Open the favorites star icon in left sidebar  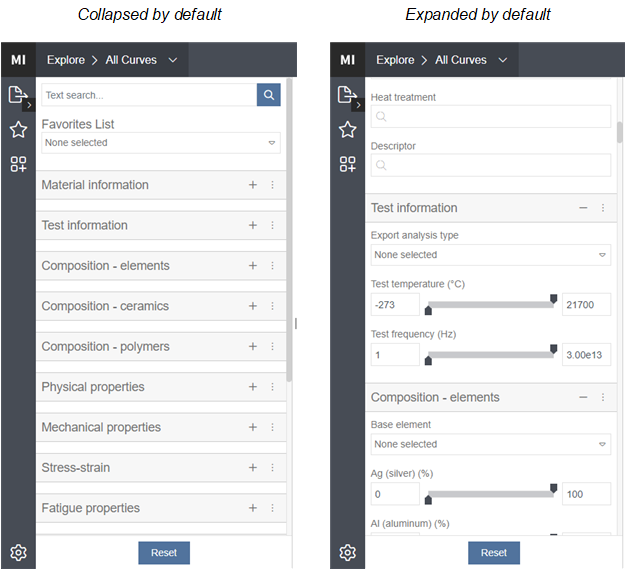18,129
